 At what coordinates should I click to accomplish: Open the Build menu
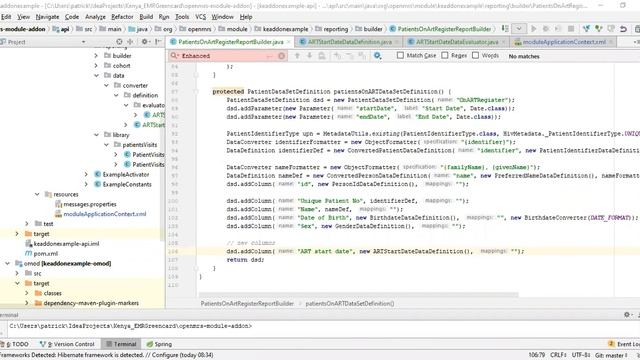146,17
